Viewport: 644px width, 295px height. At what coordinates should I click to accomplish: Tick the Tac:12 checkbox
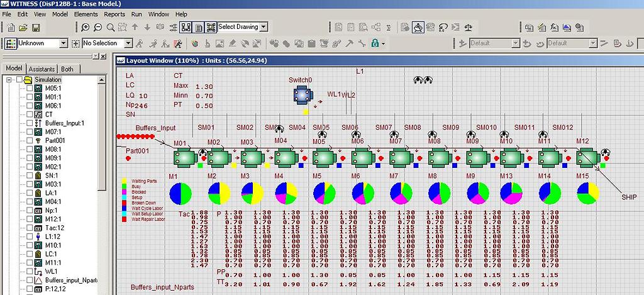tap(30, 228)
